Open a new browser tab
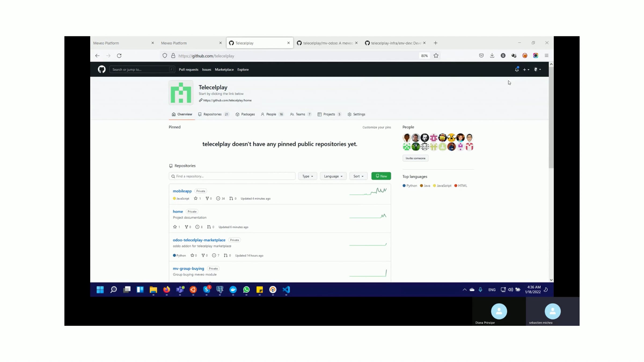Screen dimensions: 644x362 click(436, 43)
